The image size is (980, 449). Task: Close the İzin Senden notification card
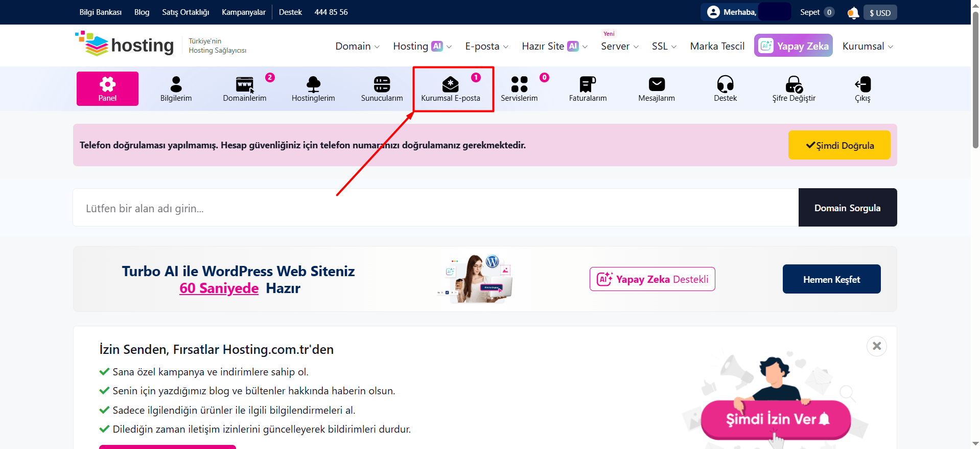pyautogui.click(x=877, y=346)
